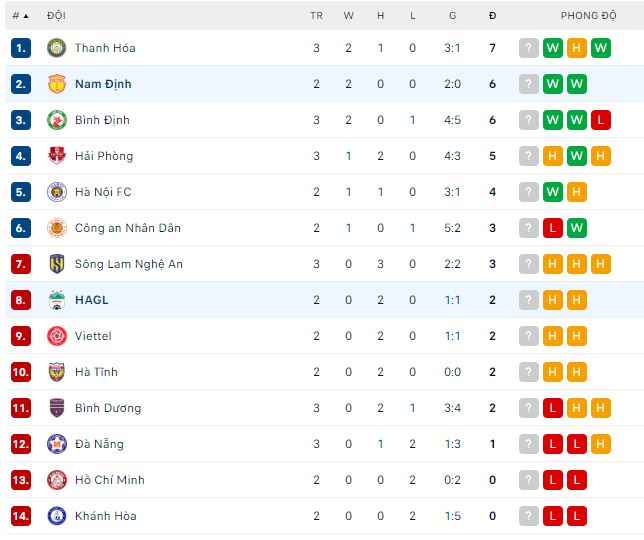Click the last green W for Thanh Hóa
Viewport: 644px width, 540px height.
pyautogui.click(x=601, y=48)
